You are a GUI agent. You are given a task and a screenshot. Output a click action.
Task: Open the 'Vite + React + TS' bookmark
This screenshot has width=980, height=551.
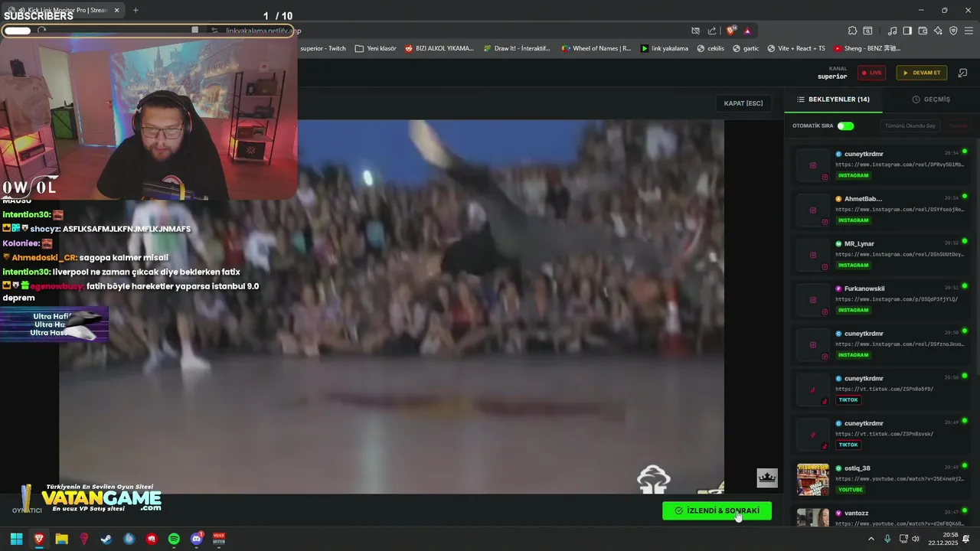pos(795,48)
